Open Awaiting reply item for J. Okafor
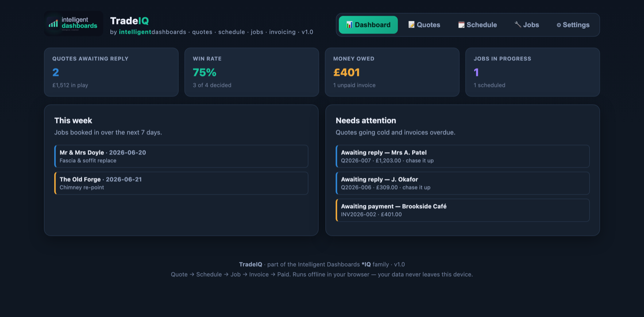Image resolution: width=644 pixels, height=317 pixels. coord(463,183)
